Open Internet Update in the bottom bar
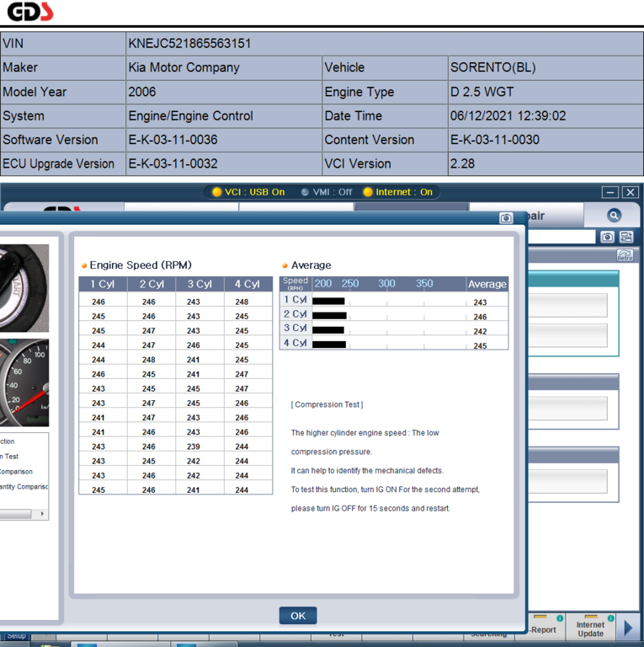This screenshot has height=647, width=644. pyautogui.click(x=590, y=628)
